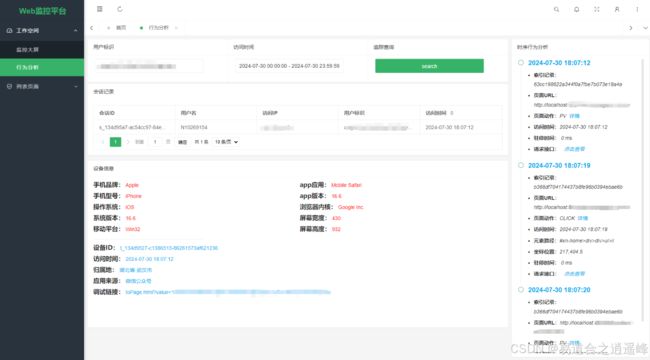Viewport: 650px width, 360px height.
Task: Switch to the 行为分析 tab
Action: pyautogui.click(x=158, y=28)
